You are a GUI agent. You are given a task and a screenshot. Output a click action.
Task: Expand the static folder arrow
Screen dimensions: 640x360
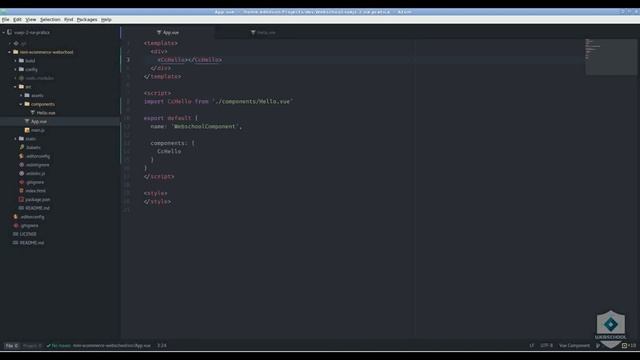point(16,139)
